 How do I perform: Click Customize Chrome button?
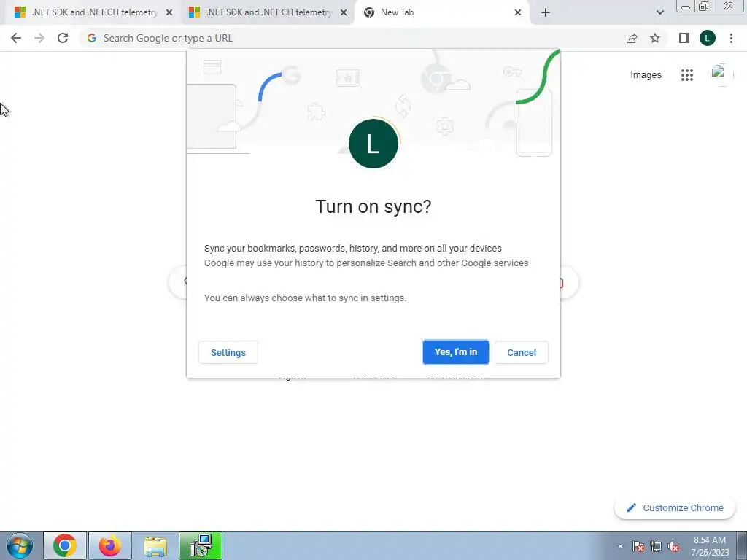pyautogui.click(x=675, y=507)
